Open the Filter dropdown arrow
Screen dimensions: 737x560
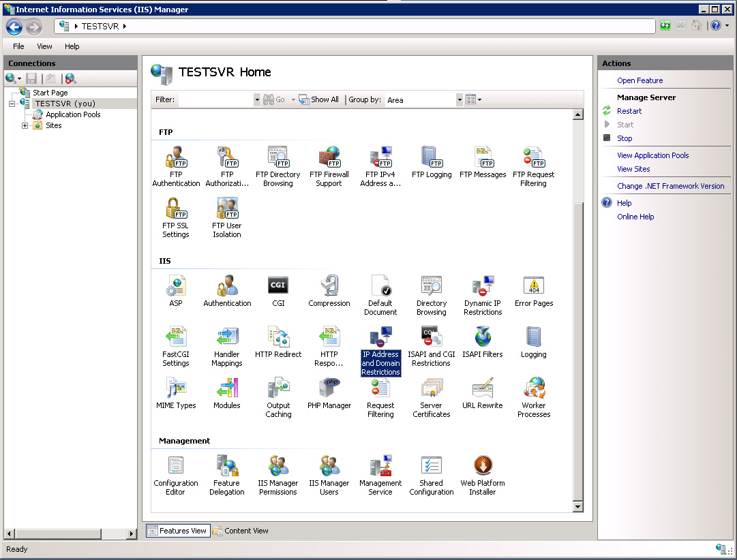(257, 99)
